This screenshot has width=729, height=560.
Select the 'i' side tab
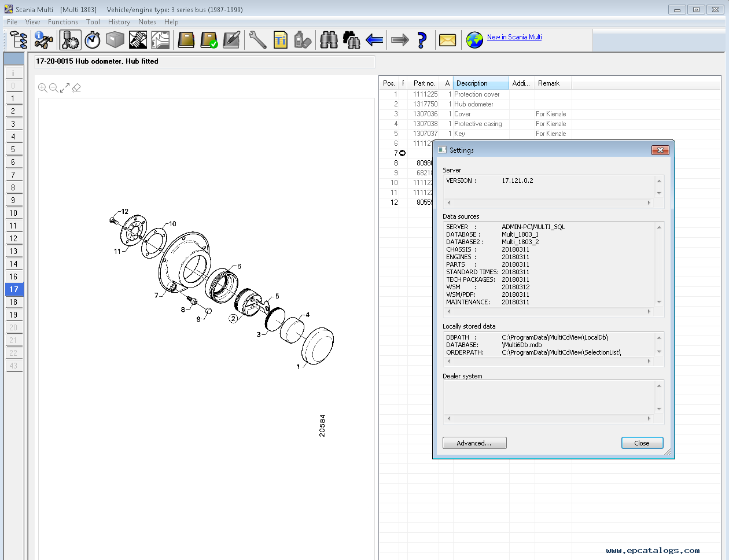click(x=13, y=73)
